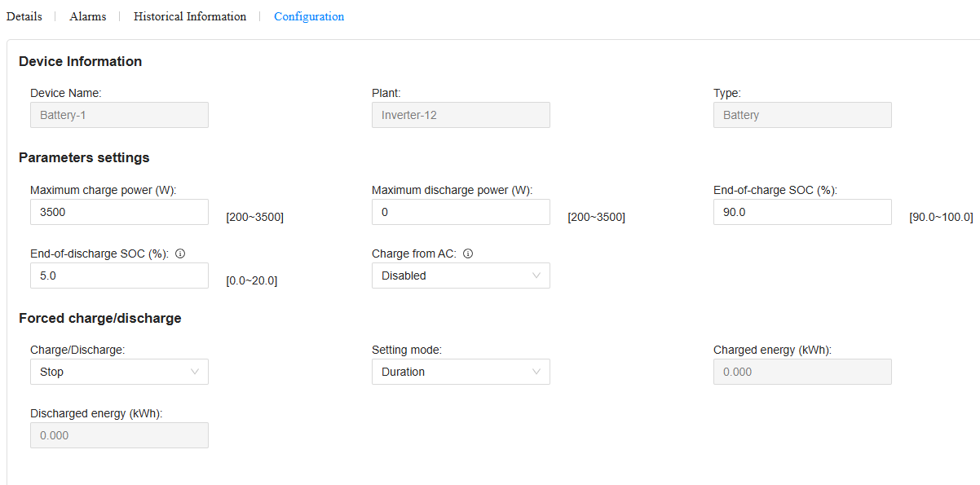Image resolution: width=980 pixels, height=485 pixels.
Task: Click the End-of-discharge SOC info icon
Action: tap(180, 254)
